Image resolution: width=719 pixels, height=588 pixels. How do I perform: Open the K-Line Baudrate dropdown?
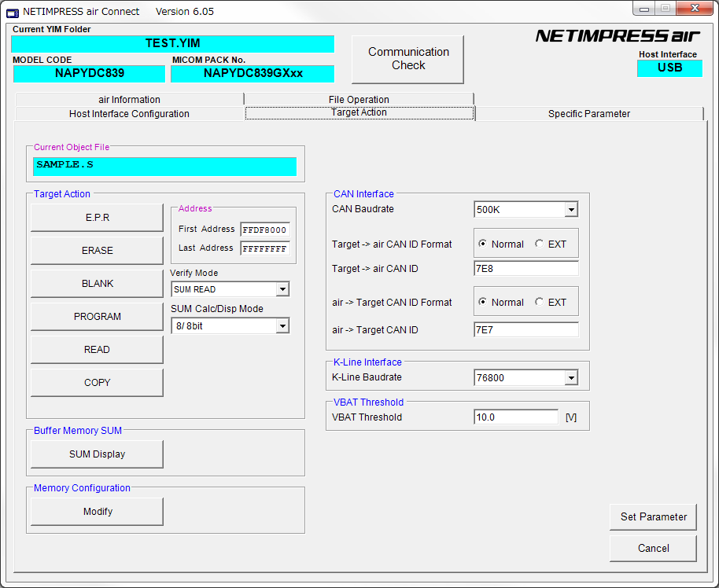point(571,378)
